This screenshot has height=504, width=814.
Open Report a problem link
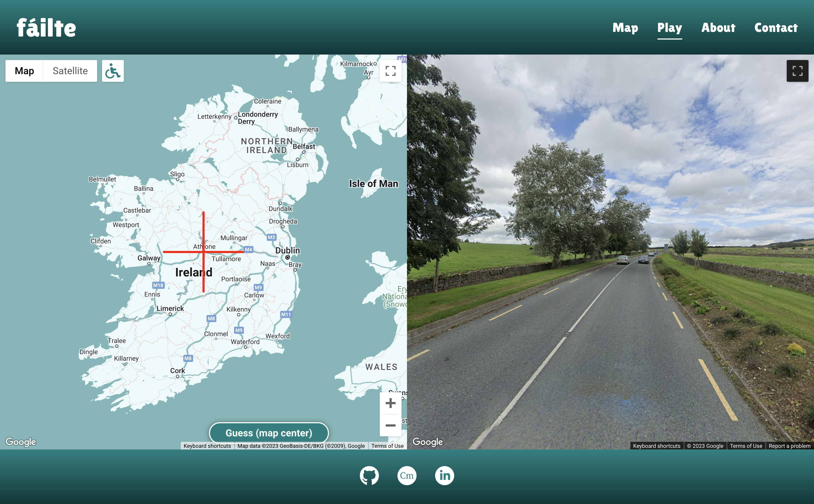pos(789,446)
